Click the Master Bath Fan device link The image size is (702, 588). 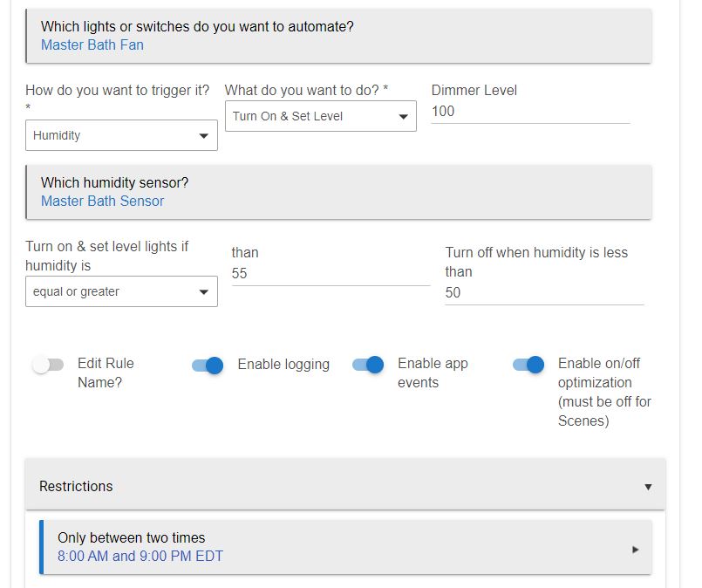(x=92, y=44)
